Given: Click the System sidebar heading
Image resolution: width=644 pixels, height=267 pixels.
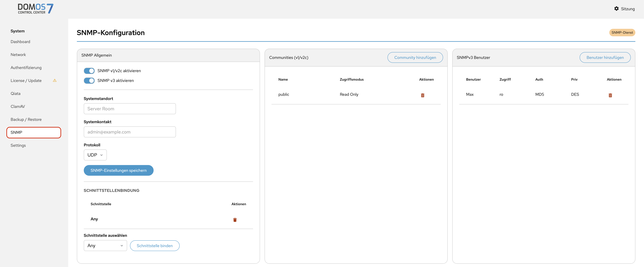Looking at the screenshot, I should pyautogui.click(x=18, y=31).
